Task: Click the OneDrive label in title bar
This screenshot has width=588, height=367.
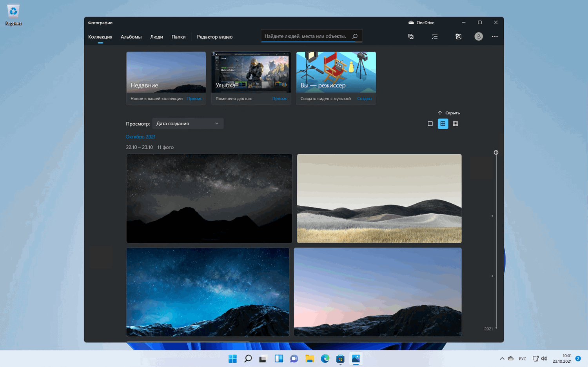Action: 425,23
